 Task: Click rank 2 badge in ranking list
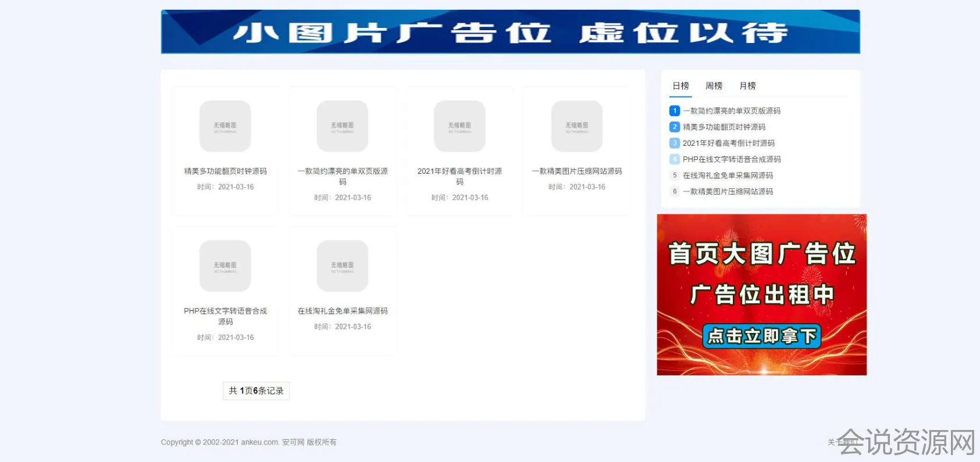[675, 127]
